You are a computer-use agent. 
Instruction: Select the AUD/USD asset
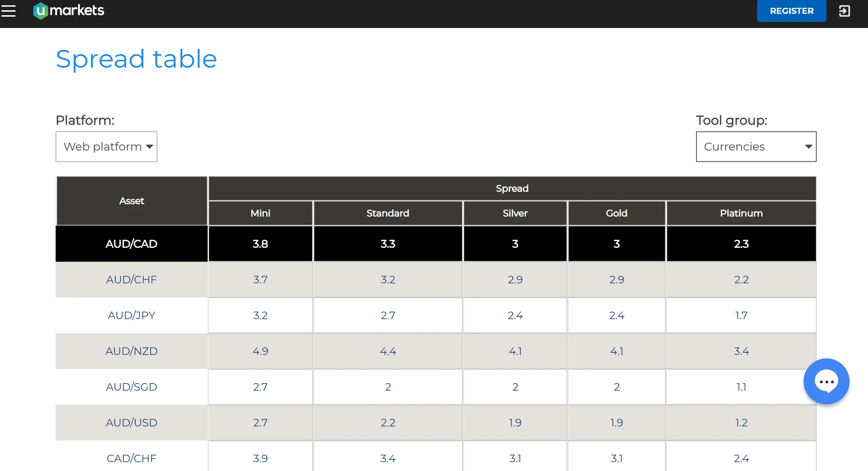coord(131,422)
